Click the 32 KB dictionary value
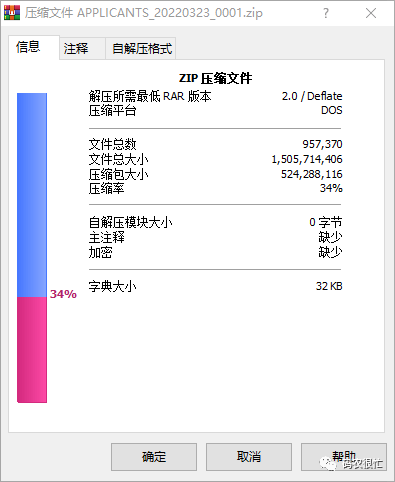The width and height of the screenshot is (395, 482). (x=329, y=286)
